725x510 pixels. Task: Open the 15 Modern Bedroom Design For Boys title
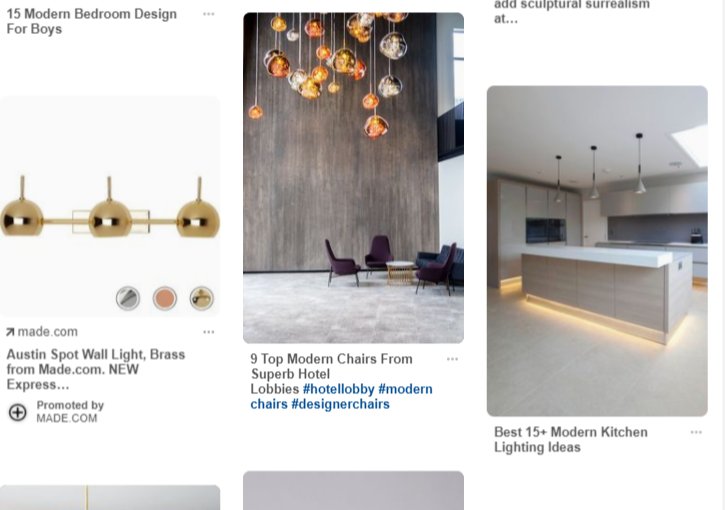pyautogui.click(x=92, y=21)
